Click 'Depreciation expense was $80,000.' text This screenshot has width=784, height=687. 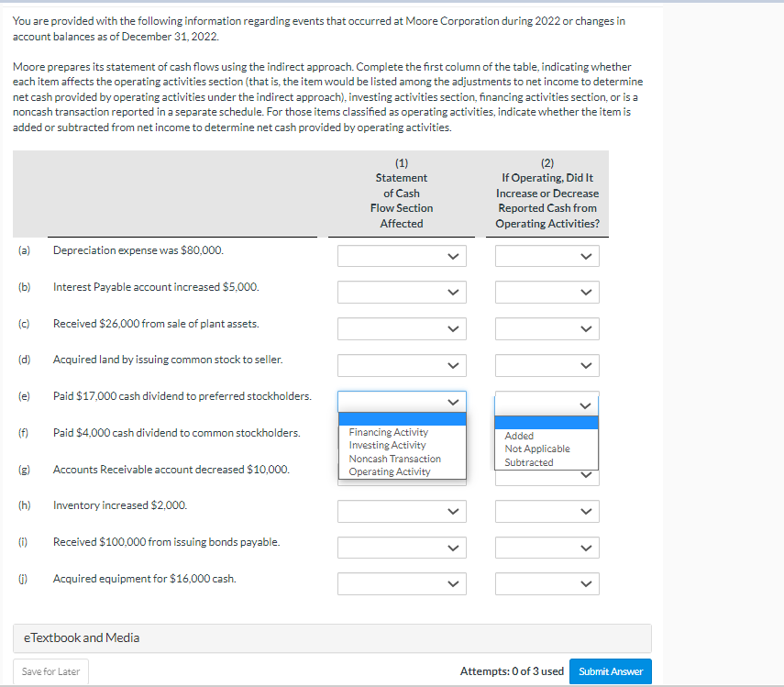[x=138, y=250]
